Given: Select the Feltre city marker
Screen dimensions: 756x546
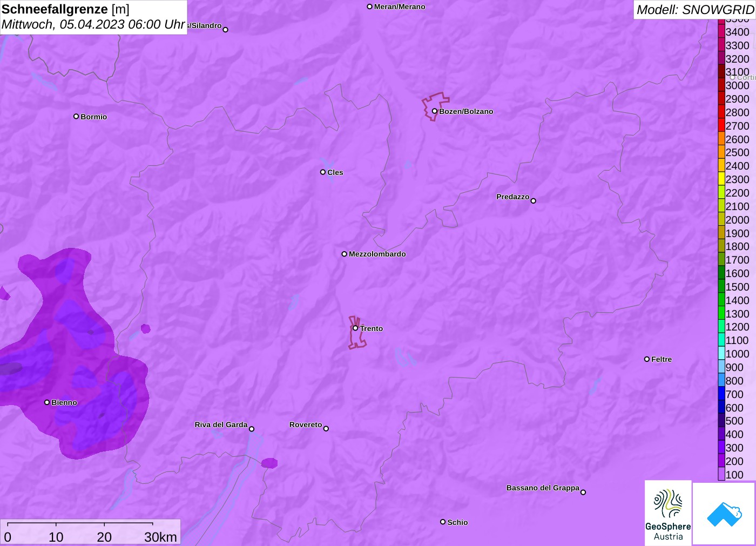Looking at the screenshot, I should click(647, 359).
